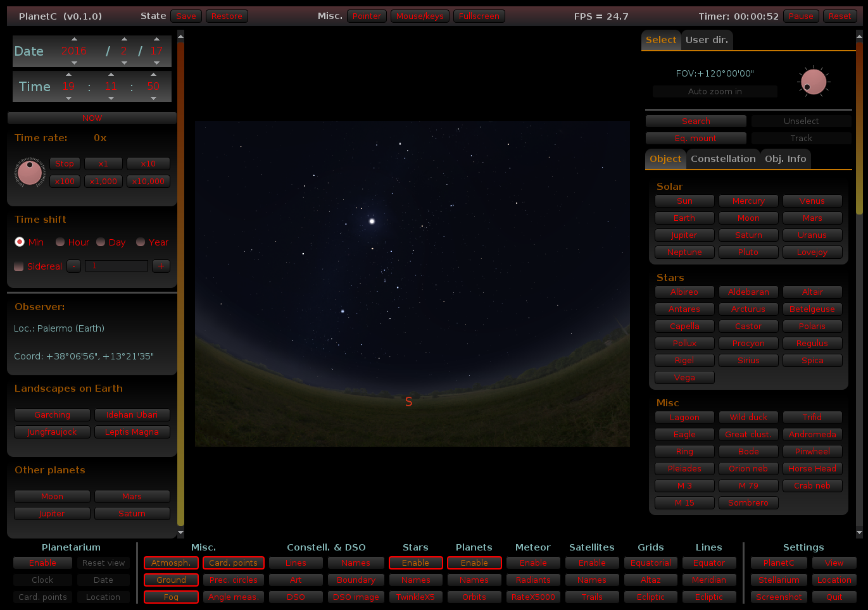Increase the seconds with the up arrow

(x=153, y=74)
